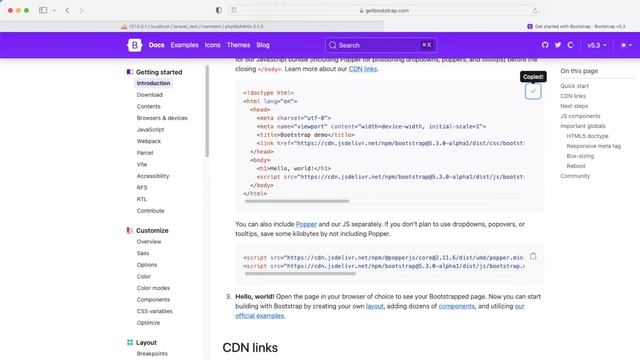
Task: Select Vite in the sidebar
Action: click(142, 164)
